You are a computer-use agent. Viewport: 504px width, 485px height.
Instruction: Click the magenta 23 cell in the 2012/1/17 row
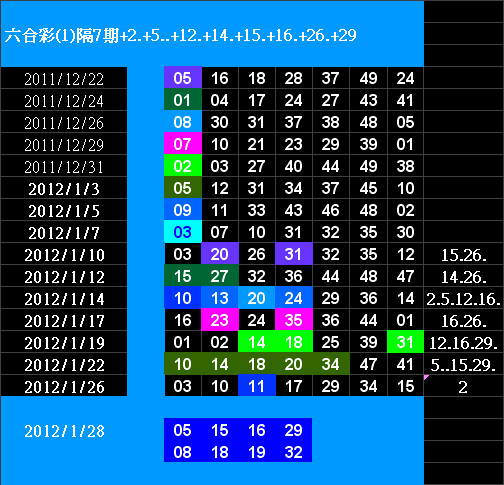(220, 320)
